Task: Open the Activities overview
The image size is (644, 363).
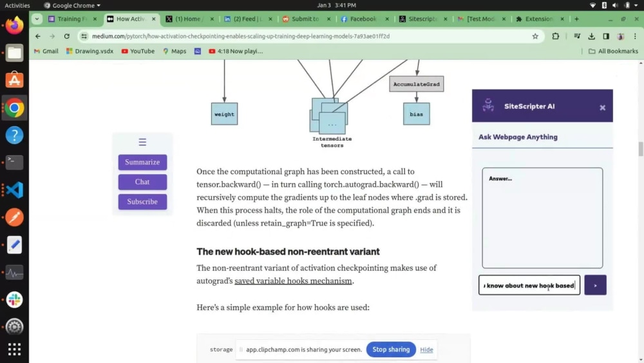Action: coord(17,5)
